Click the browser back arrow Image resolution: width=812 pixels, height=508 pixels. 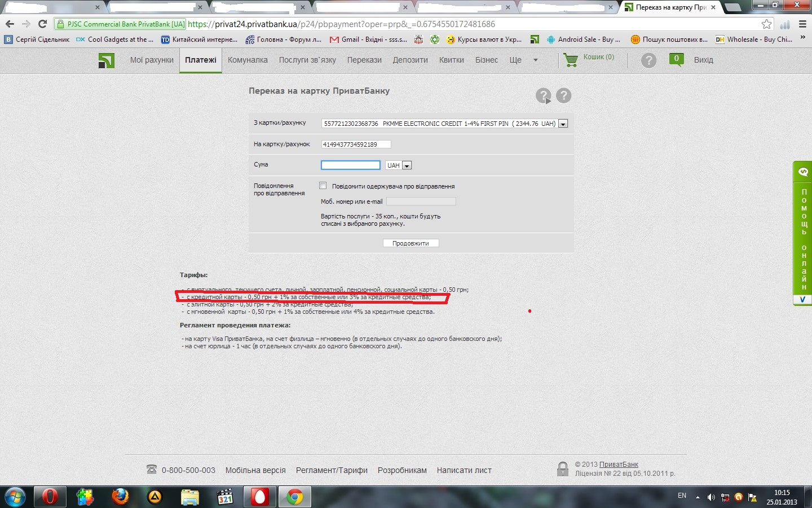pyautogui.click(x=10, y=24)
